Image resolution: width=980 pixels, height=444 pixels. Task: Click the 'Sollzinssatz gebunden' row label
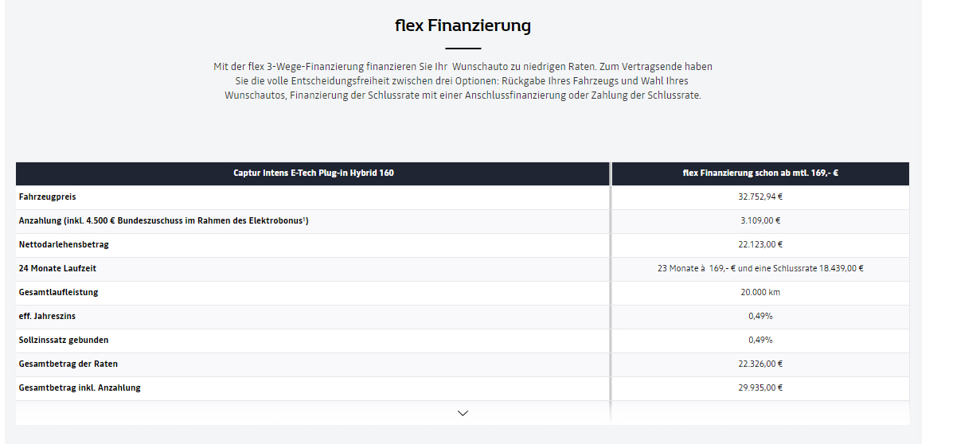click(64, 340)
